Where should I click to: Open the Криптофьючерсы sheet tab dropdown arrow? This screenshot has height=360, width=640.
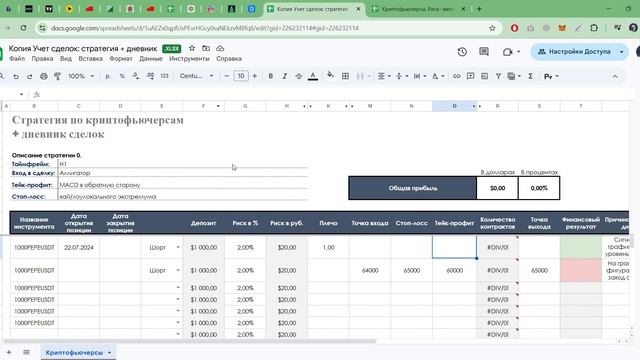pos(109,353)
